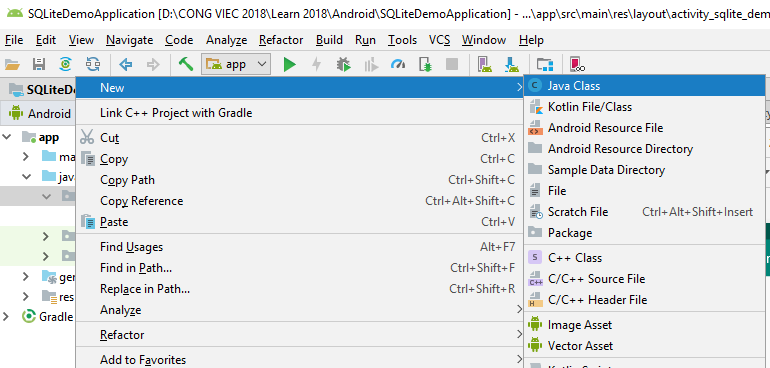Open the Run menu
Image resolution: width=770 pixels, height=368 pixels.
click(x=365, y=40)
